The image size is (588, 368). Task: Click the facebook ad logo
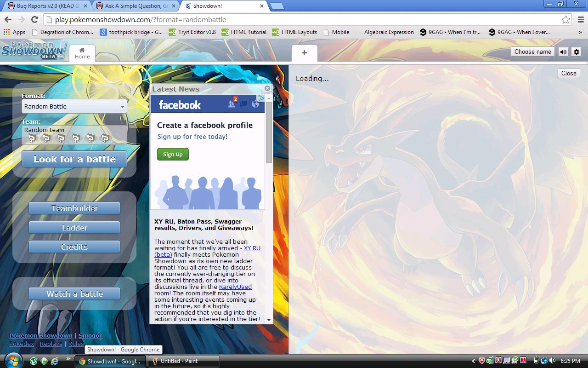coord(180,105)
